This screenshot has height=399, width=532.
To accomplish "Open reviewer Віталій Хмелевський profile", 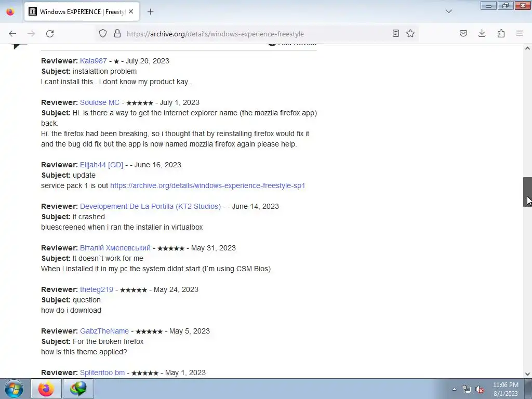I will tap(115, 248).
